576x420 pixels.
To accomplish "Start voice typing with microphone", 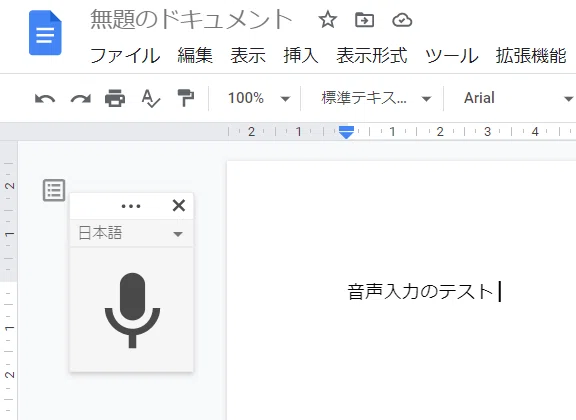I will pos(132,310).
